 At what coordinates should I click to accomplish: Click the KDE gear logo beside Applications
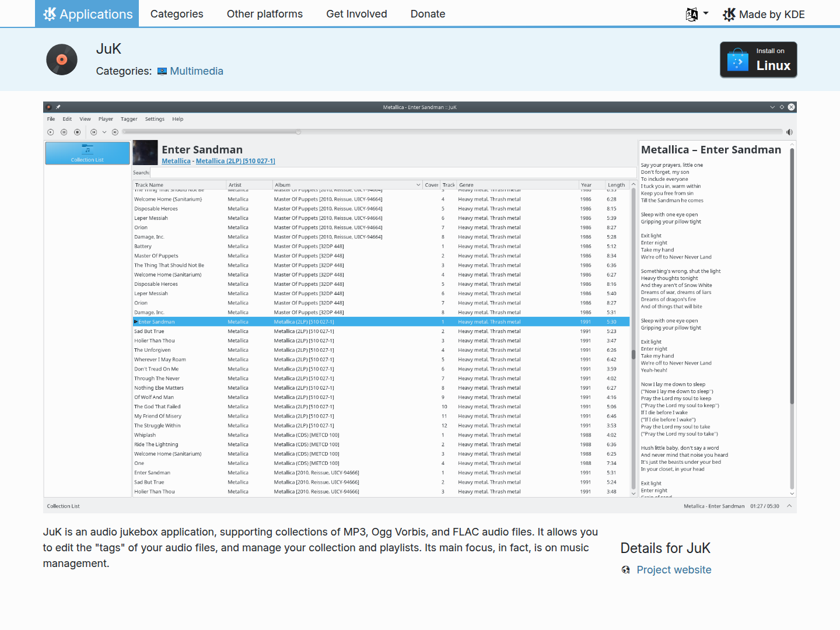(50, 14)
